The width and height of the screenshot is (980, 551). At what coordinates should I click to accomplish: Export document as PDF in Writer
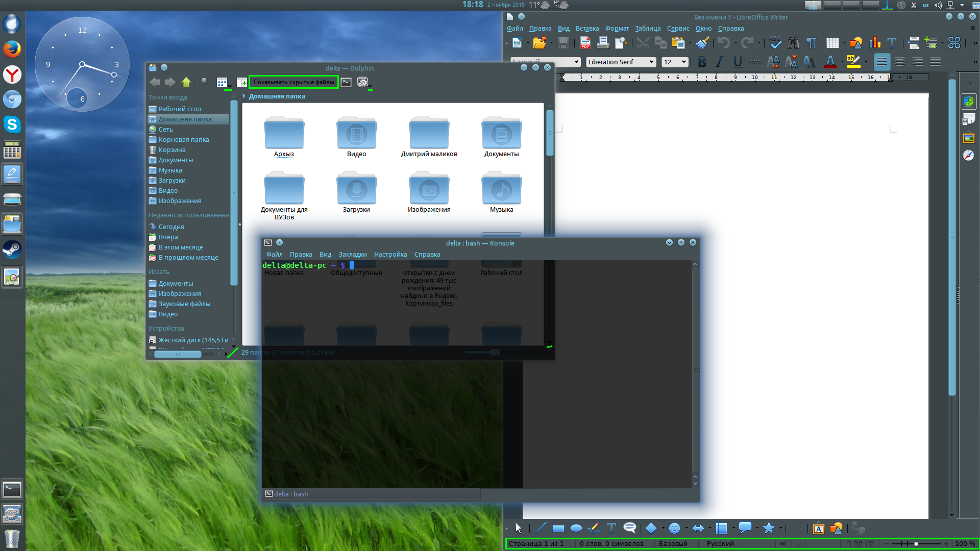[585, 43]
